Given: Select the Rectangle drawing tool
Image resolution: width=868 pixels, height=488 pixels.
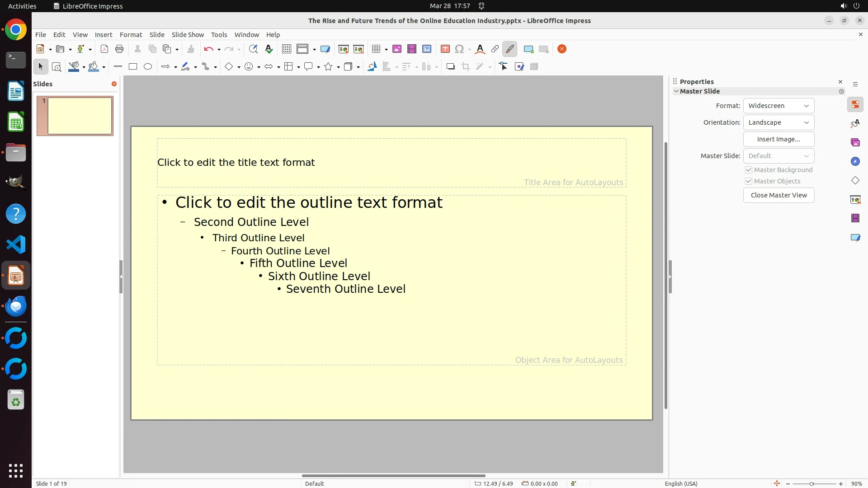Looking at the screenshot, I should pyautogui.click(x=133, y=67).
